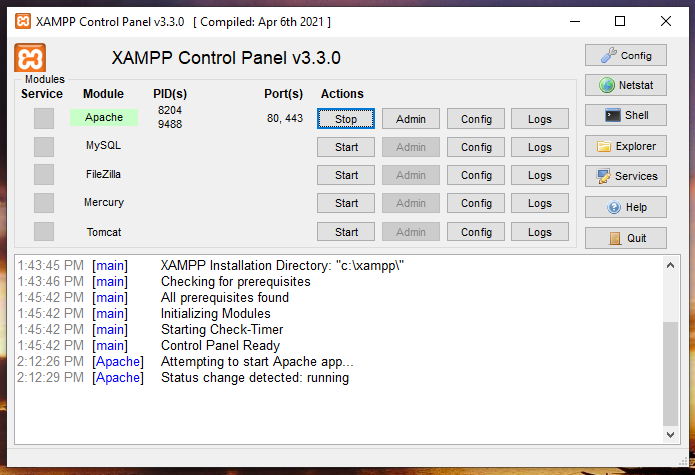695x475 pixels.
Task: Click log line "Checking for prerequisites"
Action: coord(235,281)
